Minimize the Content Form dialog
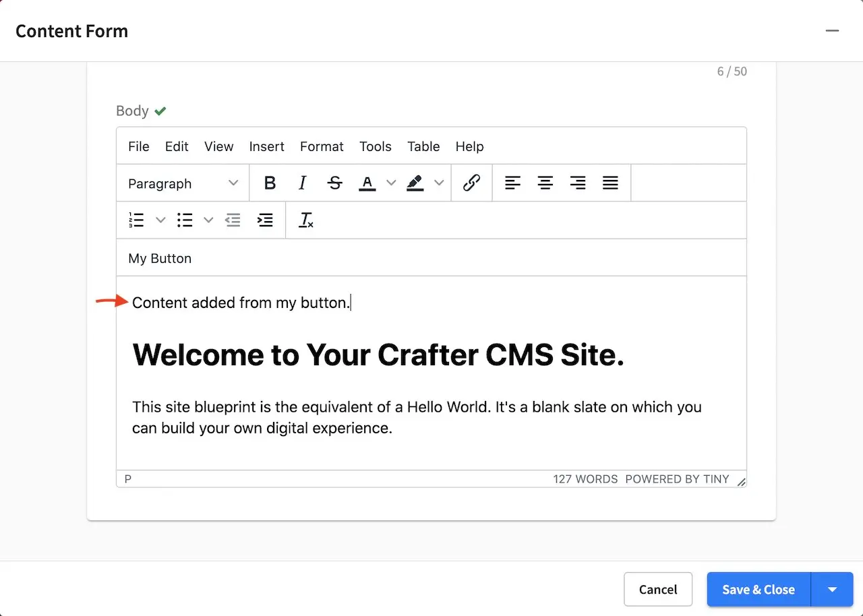 point(833,31)
